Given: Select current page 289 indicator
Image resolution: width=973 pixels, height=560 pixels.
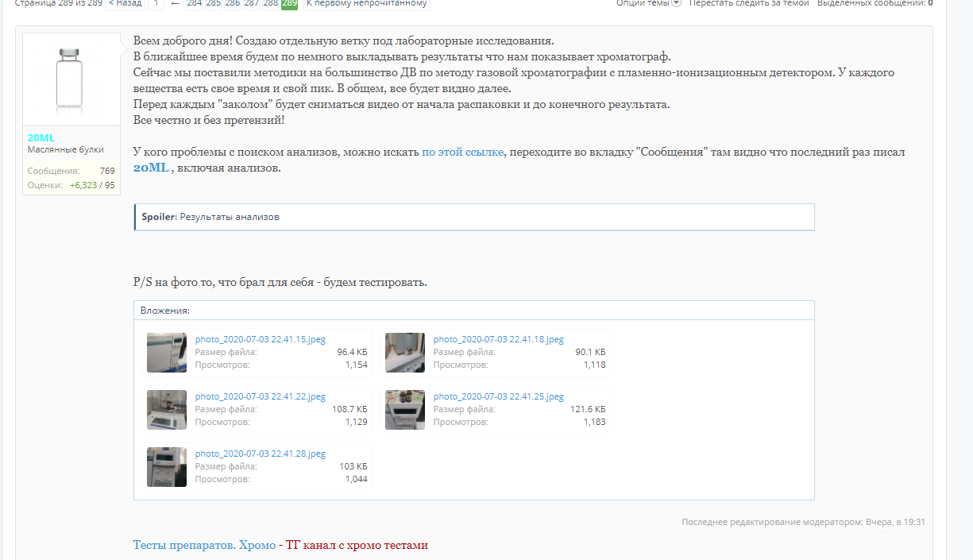Looking at the screenshot, I should coord(290,3).
